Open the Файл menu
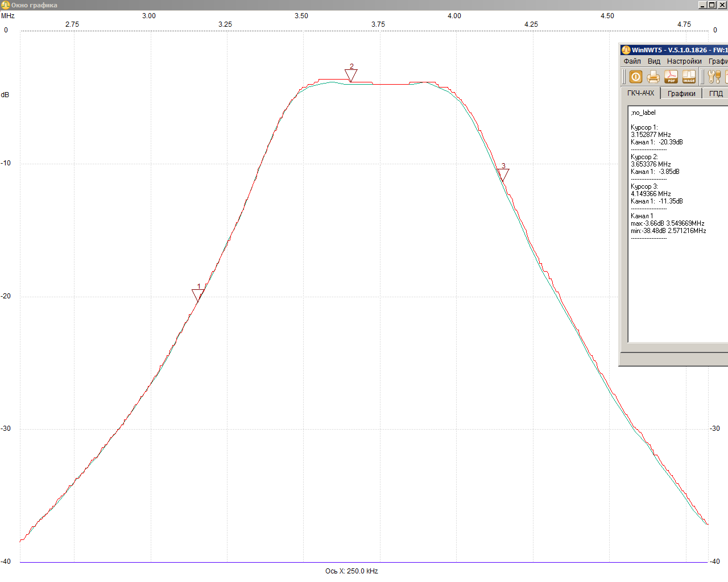The width and height of the screenshot is (728, 582). point(632,61)
